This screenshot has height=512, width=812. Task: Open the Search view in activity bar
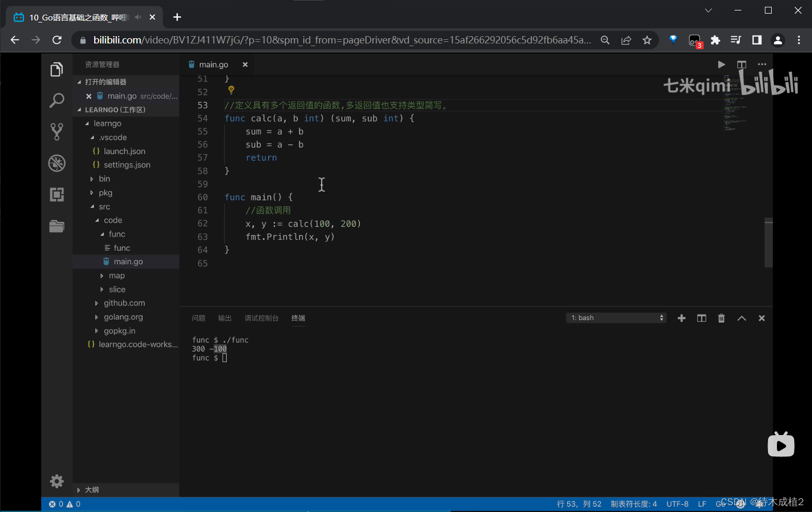point(57,100)
